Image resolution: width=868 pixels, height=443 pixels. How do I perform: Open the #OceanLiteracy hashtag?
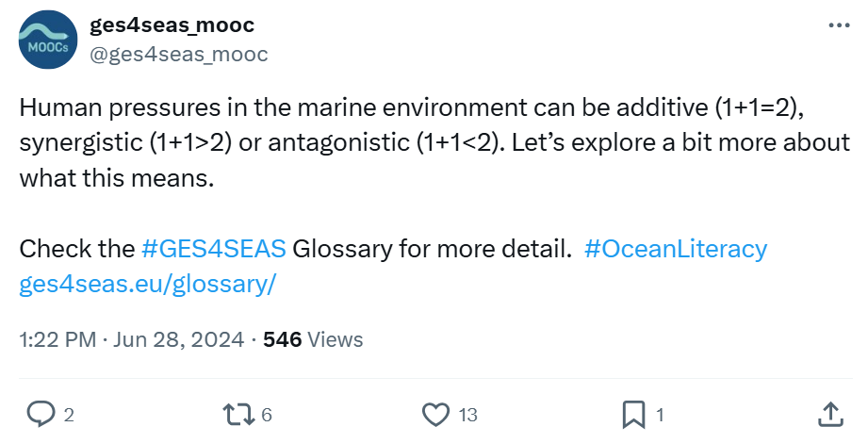tap(675, 250)
